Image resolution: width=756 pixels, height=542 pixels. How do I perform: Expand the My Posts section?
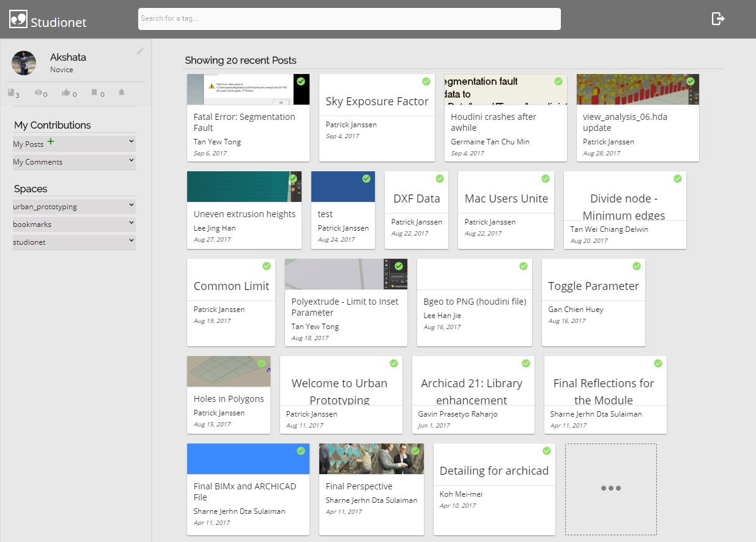pos(74,144)
